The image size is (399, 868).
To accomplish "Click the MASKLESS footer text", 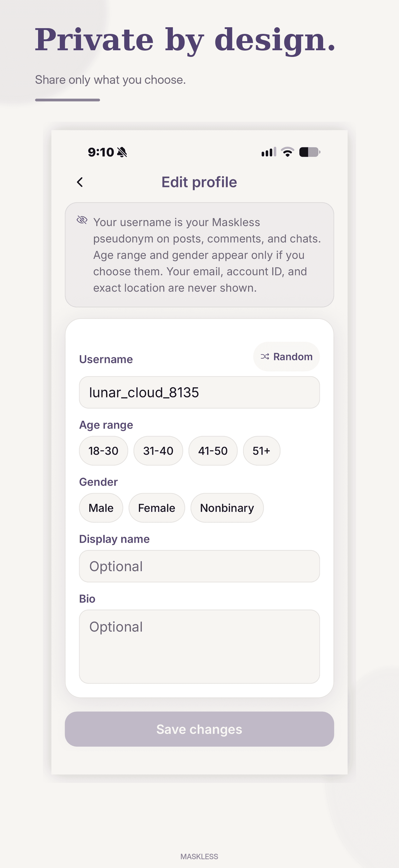I will tap(199, 856).
